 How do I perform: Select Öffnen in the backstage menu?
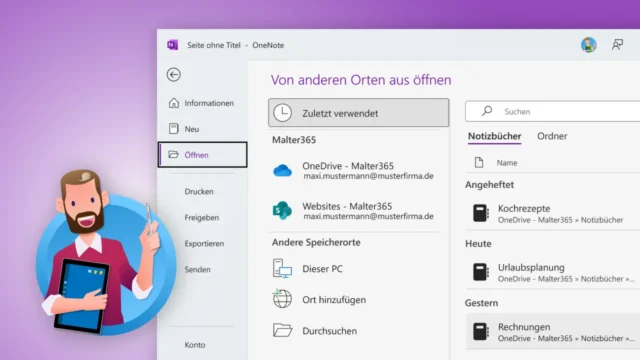tap(202, 155)
